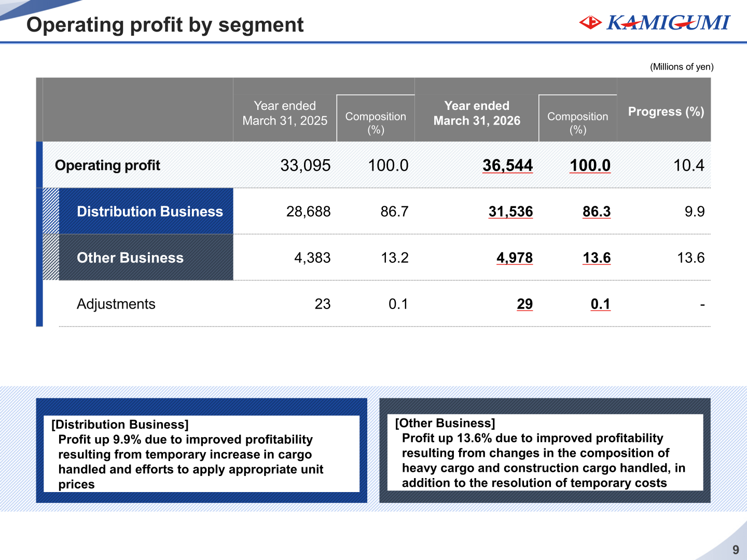Image resolution: width=747 pixels, height=560 pixels.
Task: Click the '[Distribution Business]' note heading
Action: 120,425
